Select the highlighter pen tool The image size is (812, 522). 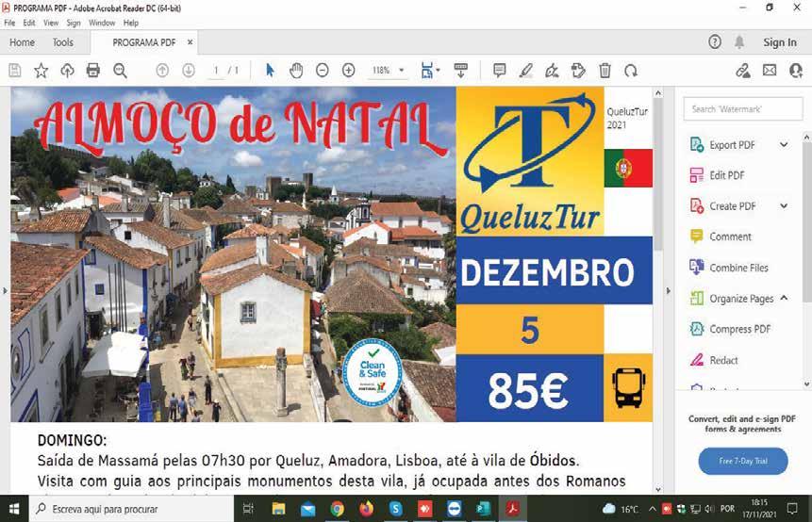click(x=526, y=70)
